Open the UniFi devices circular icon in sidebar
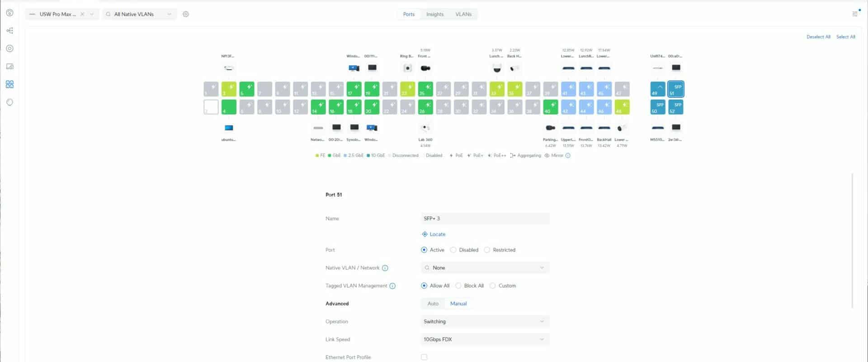868x362 pixels. pyautogui.click(x=9, y=48)
